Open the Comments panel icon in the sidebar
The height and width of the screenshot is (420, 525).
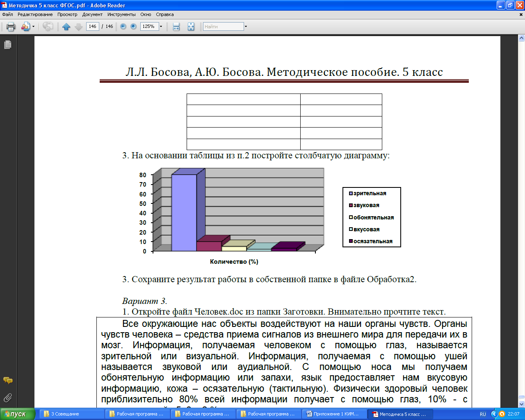click(8, 381)
